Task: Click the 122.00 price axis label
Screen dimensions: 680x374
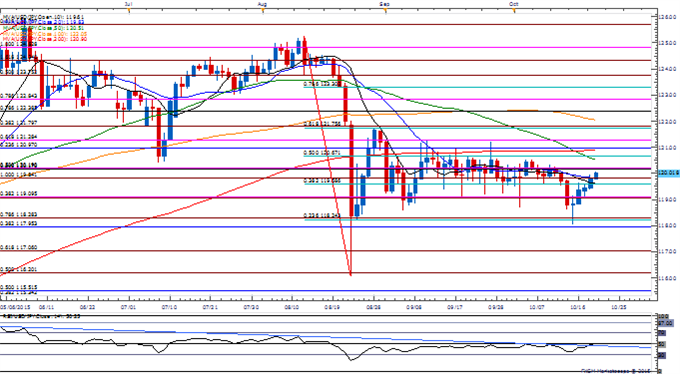Action: pyautogui.click(x=668, y=121)
